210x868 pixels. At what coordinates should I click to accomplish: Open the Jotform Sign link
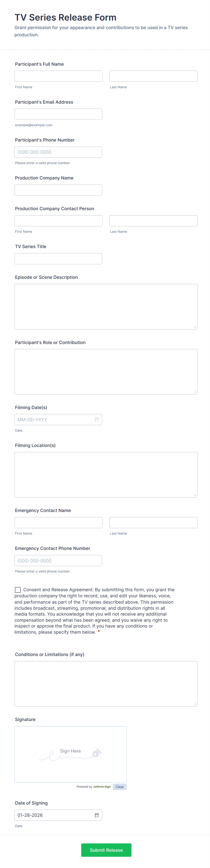click(x=102, y=787)
